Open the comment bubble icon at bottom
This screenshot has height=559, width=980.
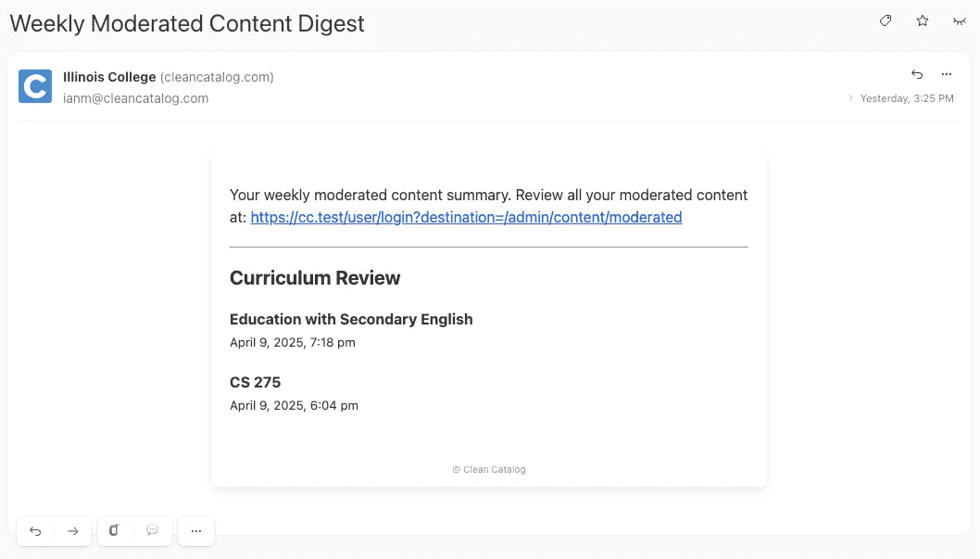pos(153,531)
